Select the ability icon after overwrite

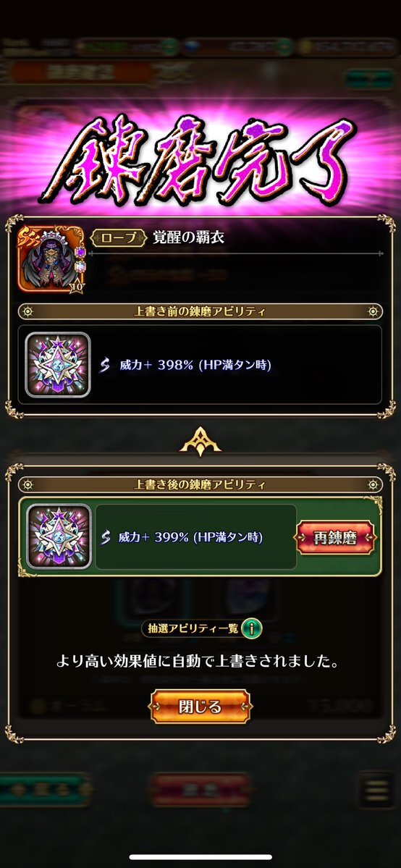coord(59,536)
